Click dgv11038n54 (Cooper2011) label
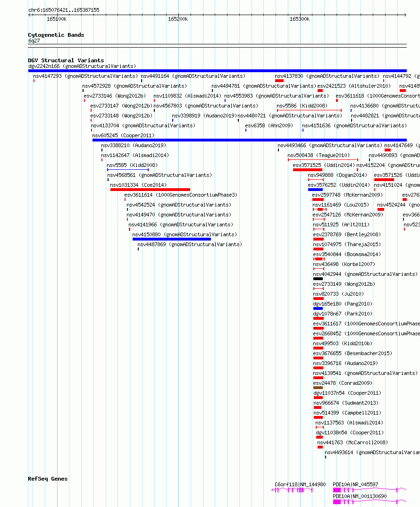 click(350, 432)
